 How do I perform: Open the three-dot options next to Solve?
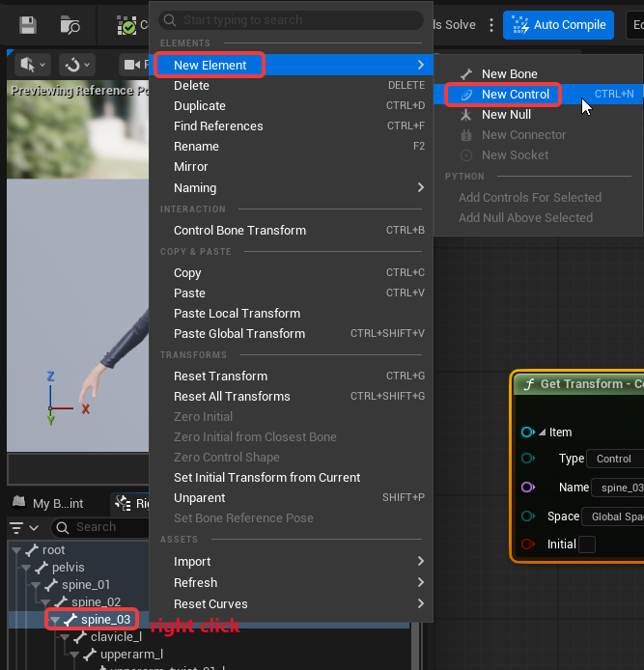coord(491,25)
